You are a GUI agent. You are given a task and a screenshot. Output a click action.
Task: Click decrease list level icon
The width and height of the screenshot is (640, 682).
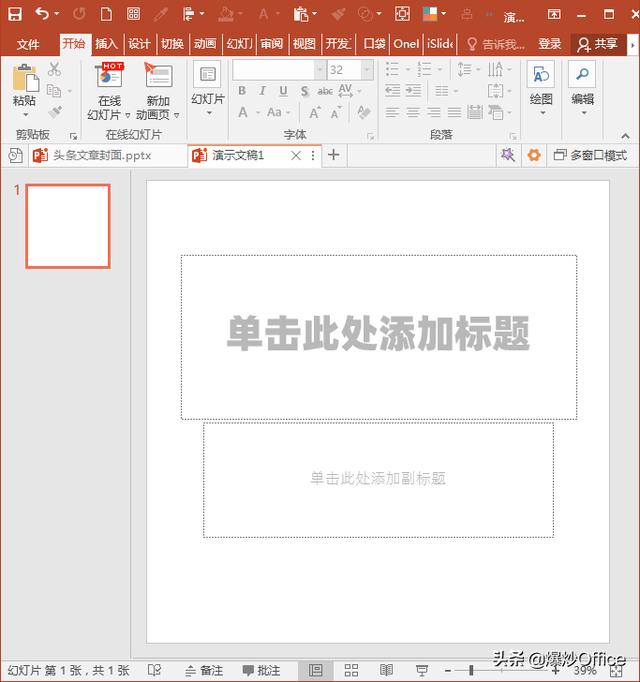click(392, 91)
